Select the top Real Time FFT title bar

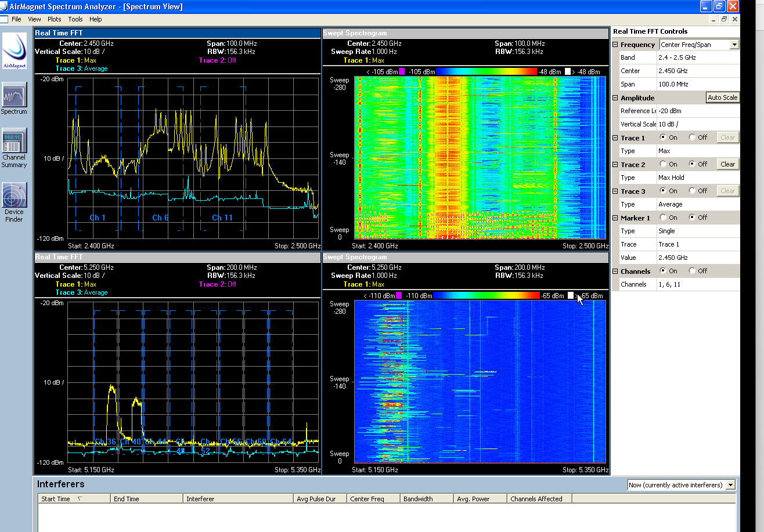[177, 33]
